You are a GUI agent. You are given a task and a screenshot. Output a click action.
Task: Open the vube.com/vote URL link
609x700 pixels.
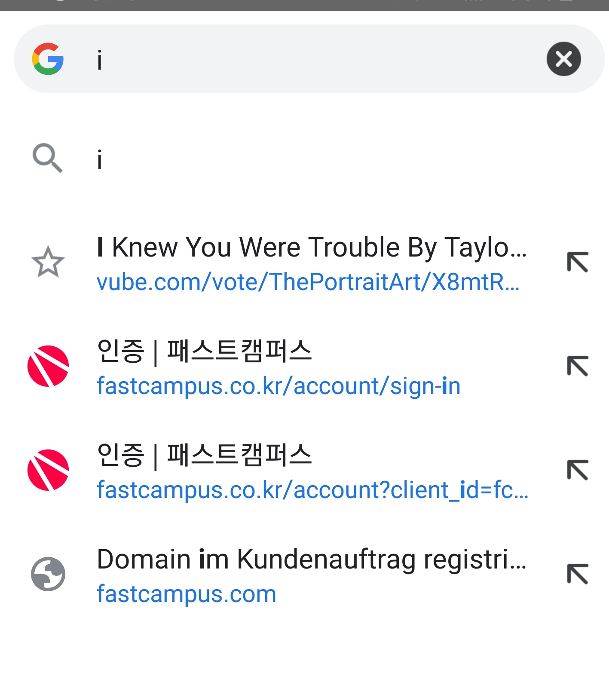click(x=308, y=282)
